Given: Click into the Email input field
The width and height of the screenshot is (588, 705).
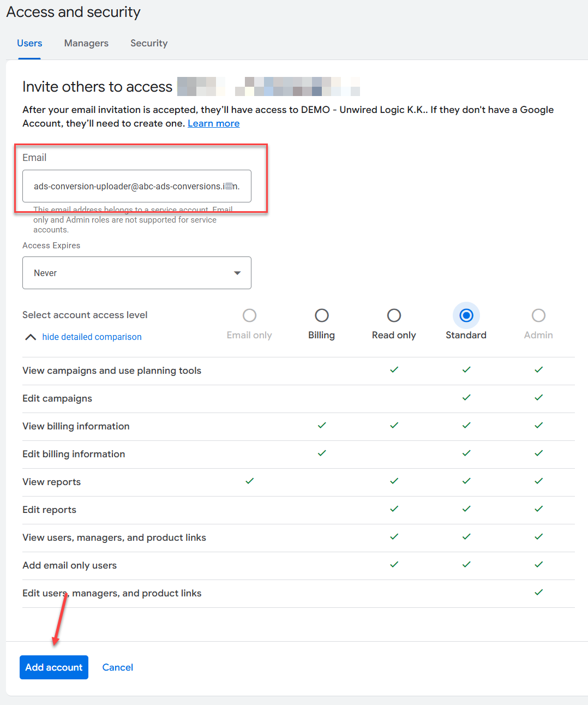Looking at the screenshot, I should [137, 186].
